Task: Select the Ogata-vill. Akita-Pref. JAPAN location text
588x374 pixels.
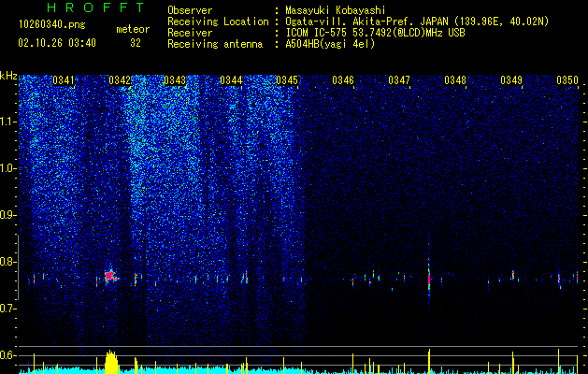Action: point(417,22)
